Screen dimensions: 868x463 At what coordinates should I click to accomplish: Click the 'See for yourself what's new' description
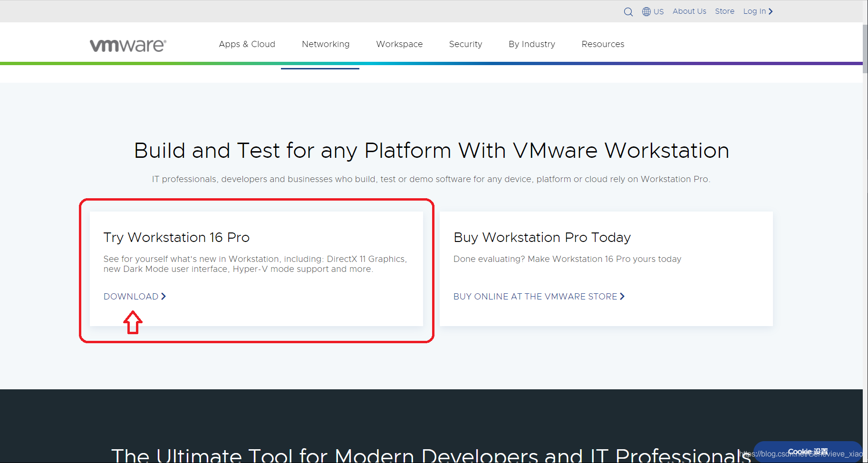255,264
